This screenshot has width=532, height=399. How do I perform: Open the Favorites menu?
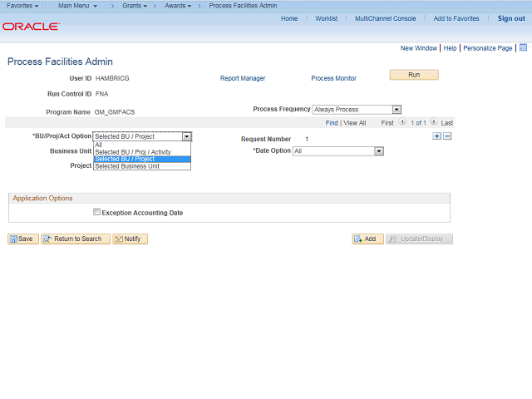(22, 6)
